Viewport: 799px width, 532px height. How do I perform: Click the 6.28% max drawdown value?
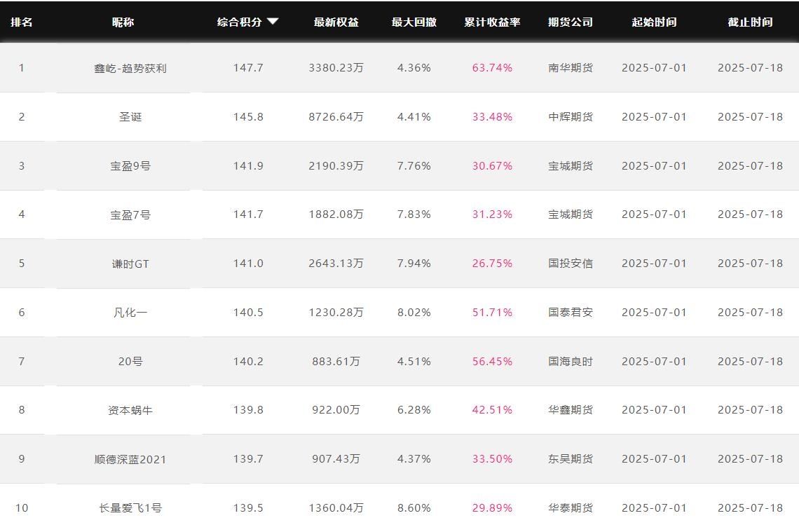[414, 410]
